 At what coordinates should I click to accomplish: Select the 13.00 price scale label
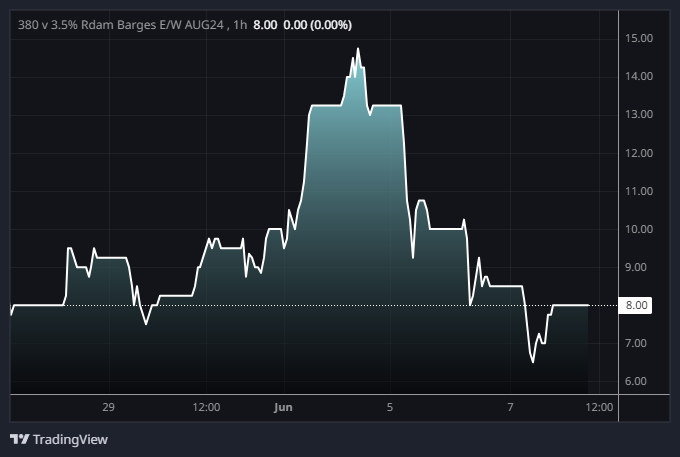click(x=638, y=114)
